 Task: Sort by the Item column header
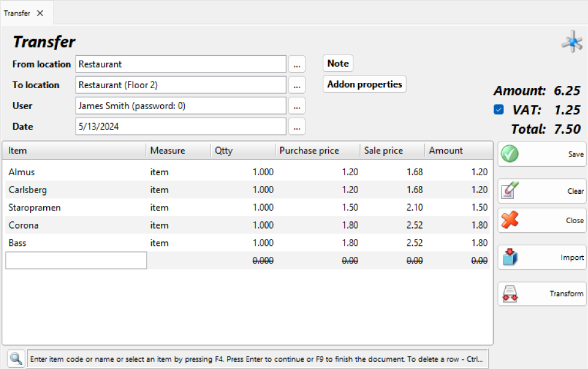coord(74,151)
